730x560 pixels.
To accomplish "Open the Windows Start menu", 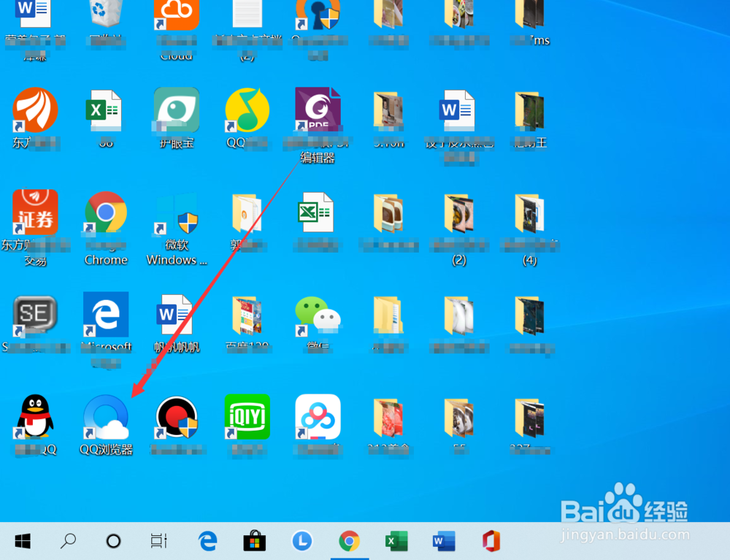I will pos(23,541).
